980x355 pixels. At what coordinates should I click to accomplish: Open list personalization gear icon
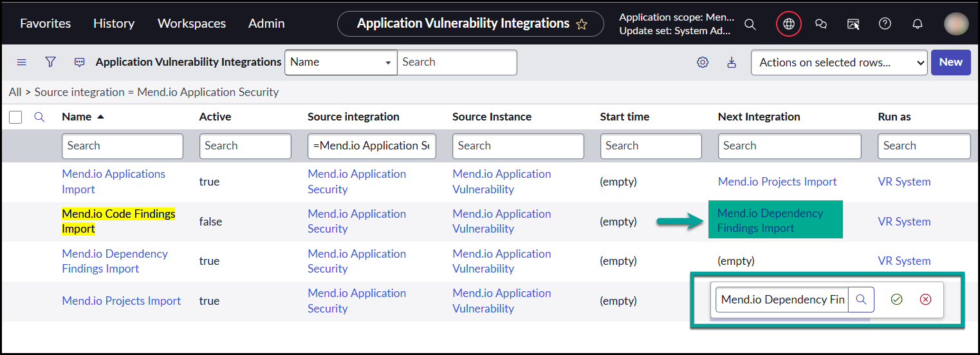click(x=703, y=62)
